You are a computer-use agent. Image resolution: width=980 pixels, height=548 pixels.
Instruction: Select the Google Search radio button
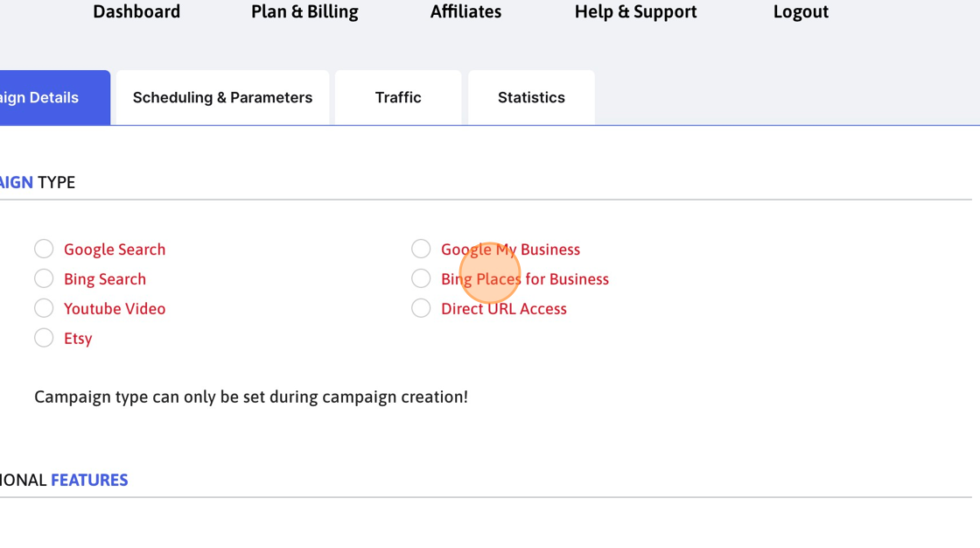pyautogui.click(x=44, y=249)
